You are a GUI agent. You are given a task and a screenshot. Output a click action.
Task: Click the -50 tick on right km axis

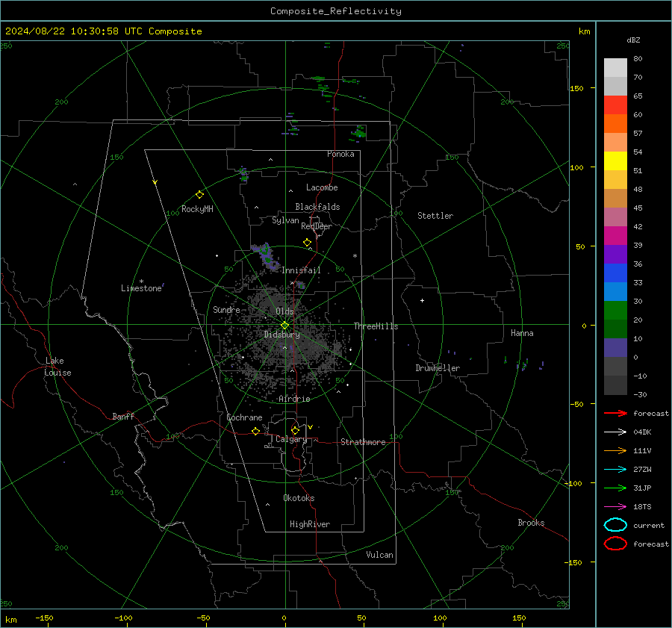[577, 404]
